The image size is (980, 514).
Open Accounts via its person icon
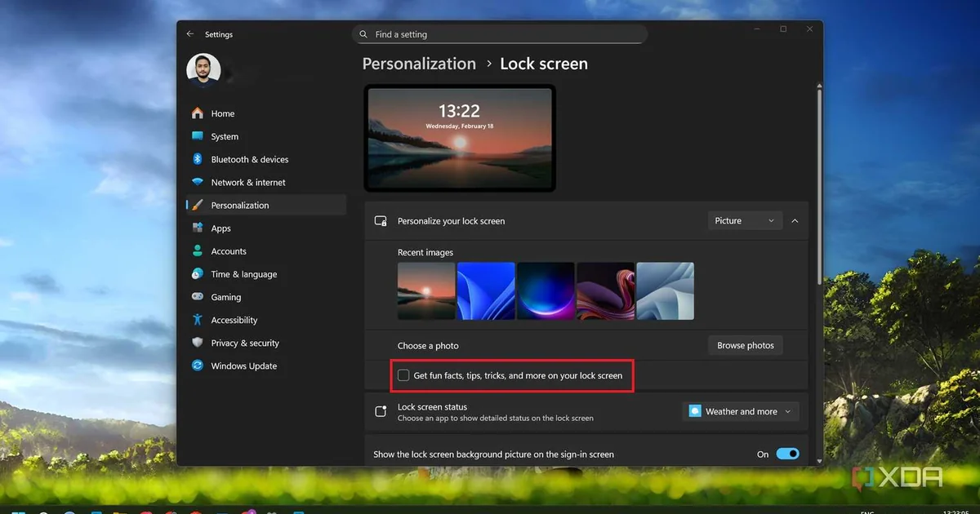pos(198,251)
